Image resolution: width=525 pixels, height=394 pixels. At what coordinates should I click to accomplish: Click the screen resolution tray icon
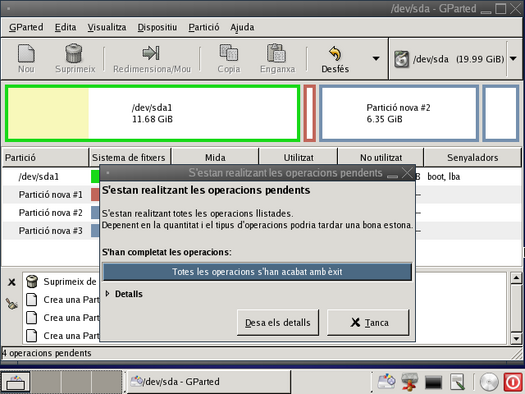click(457, 382)
